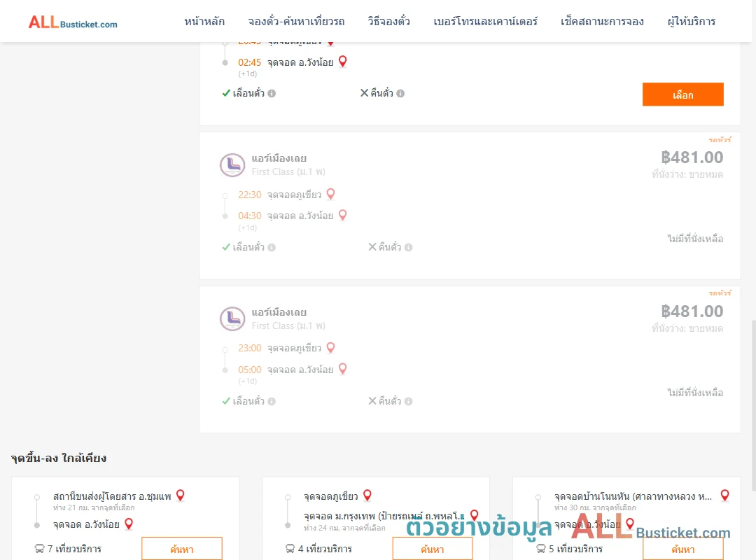Go to หน้าหลัก menu item
The image size is (756, 560).
pyautogui.click(x=204, y=22)
